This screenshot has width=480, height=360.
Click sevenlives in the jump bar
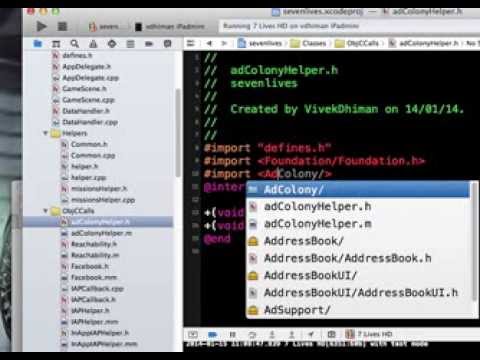point(260,43)
